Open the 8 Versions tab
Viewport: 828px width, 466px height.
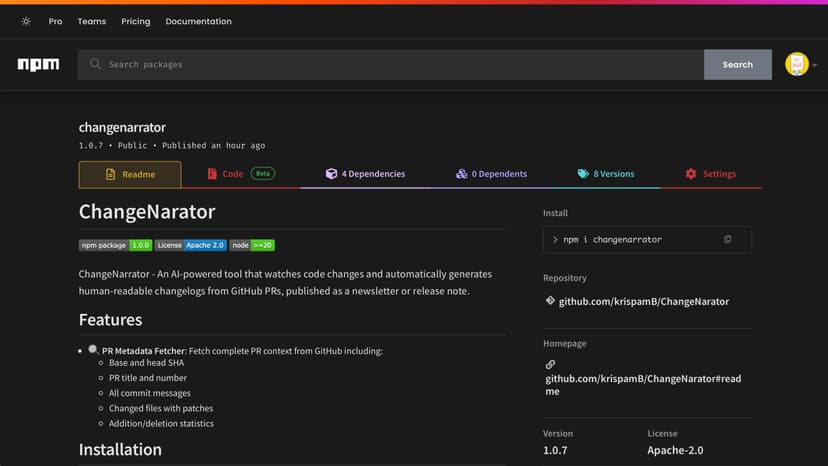point(606,174)
